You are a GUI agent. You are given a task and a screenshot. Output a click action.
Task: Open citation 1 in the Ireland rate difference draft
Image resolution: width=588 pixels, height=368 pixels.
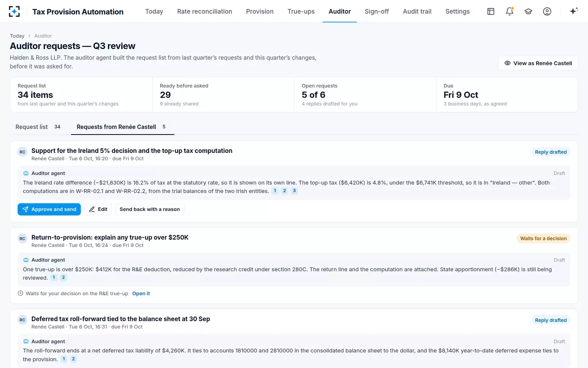(275, 191)
